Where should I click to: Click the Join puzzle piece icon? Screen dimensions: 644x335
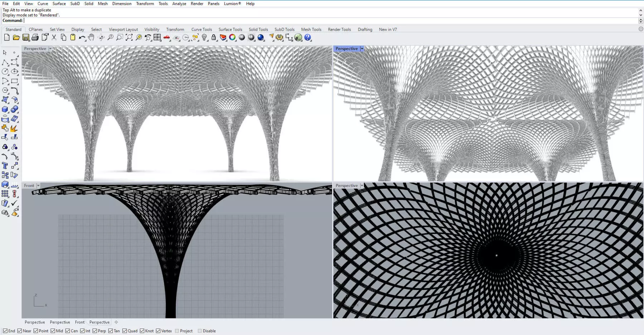(5, 128)
